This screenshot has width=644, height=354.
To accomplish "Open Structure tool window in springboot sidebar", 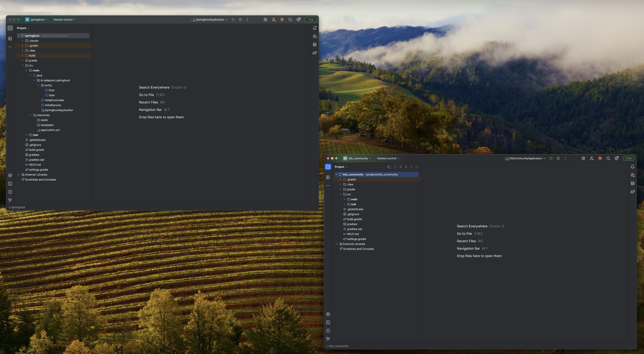I will [10, 38].
